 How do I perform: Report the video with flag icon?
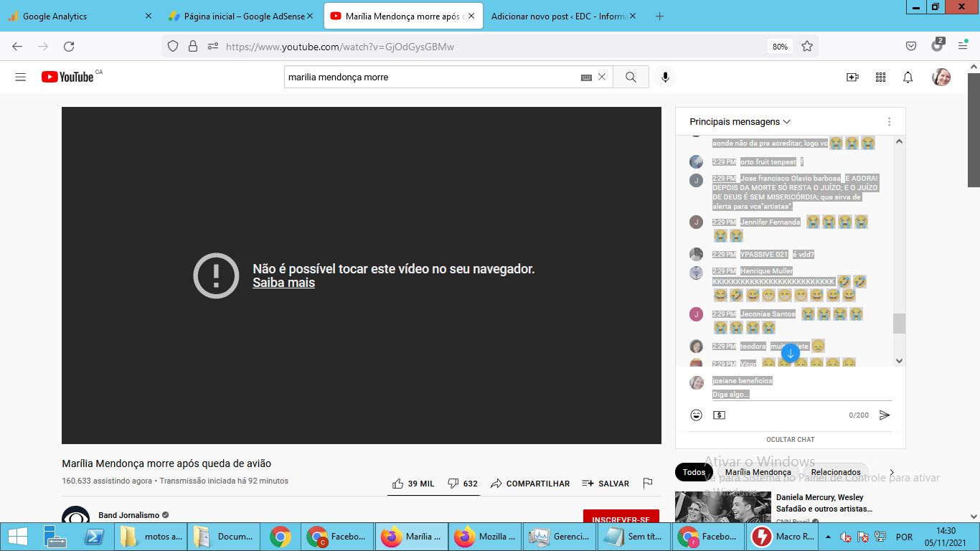point(648,484)
